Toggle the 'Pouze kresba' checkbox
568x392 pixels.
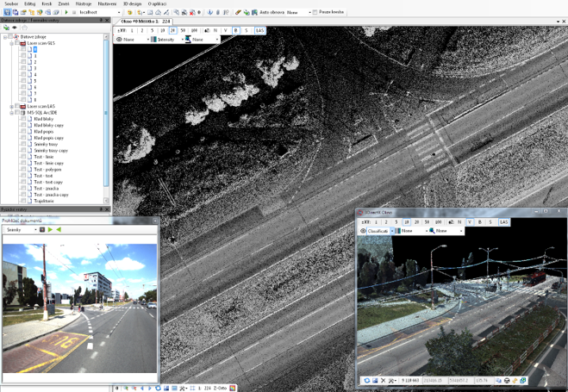(315, 12)
